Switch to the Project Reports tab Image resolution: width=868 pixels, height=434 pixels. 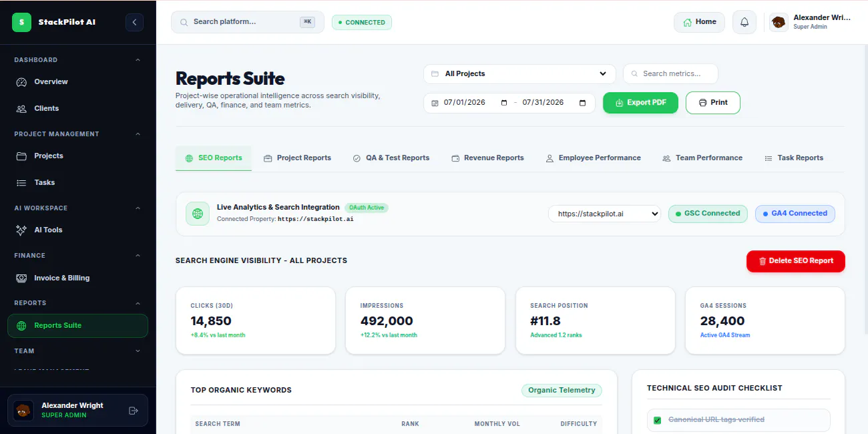click(297, 158)
